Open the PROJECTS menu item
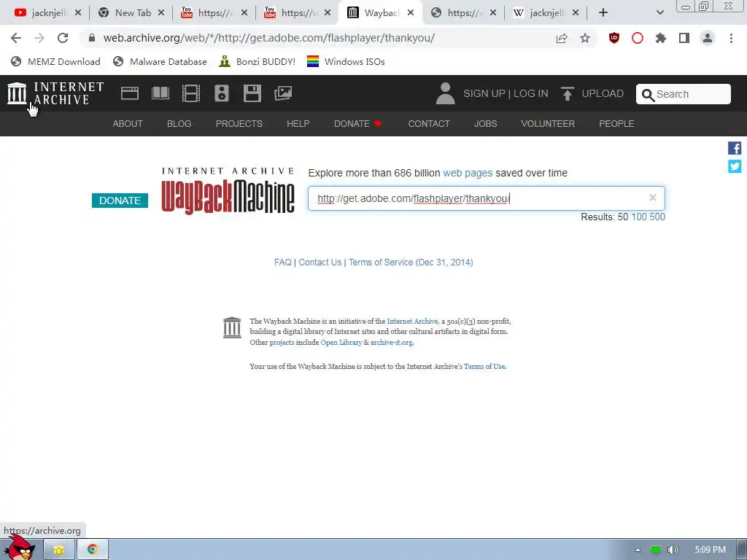The height and width of the screenshot is (560, 747). pyautogui.click(x=239, y=124)
